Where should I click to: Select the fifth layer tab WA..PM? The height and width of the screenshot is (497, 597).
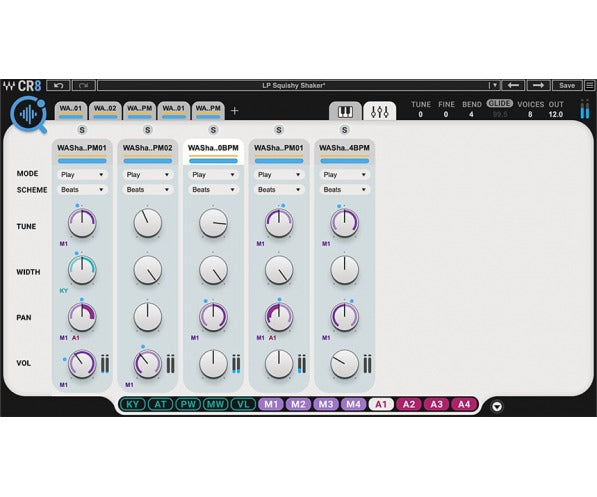[x=208, y=111]
